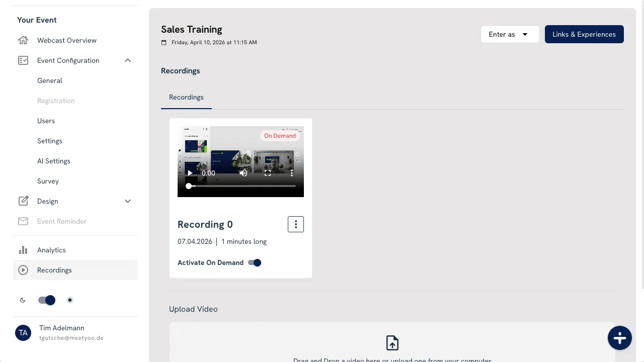Toggle the dark/light theme switch
This screenshot has height=362, width=644.
(x=47, y=300)
